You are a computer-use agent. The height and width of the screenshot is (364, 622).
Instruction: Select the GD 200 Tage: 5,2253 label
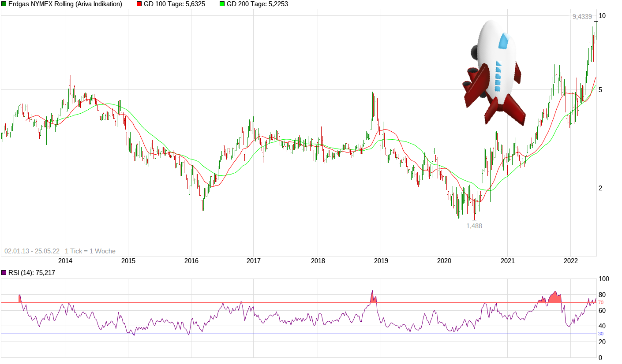point(257,4)
